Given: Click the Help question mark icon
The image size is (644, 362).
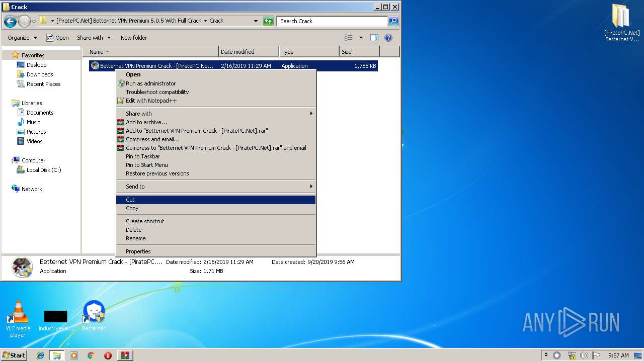Looking at the screenshot, I should click(388, 38).
